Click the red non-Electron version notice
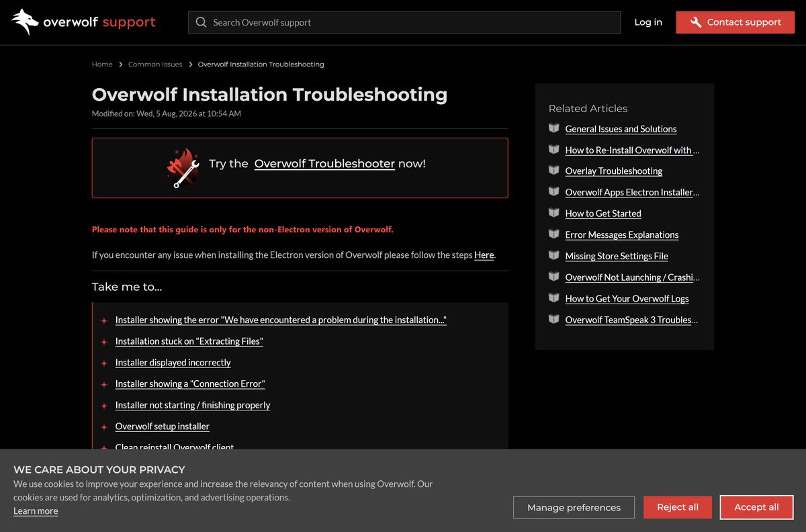 pyautogui.click(x=242, y=230)
